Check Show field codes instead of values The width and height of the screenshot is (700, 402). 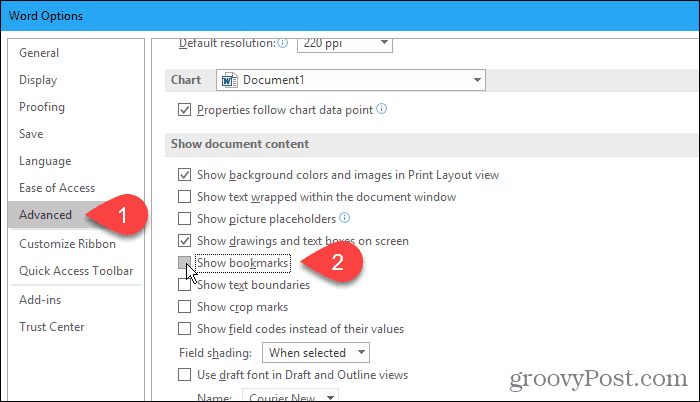[x=184, y=329]
